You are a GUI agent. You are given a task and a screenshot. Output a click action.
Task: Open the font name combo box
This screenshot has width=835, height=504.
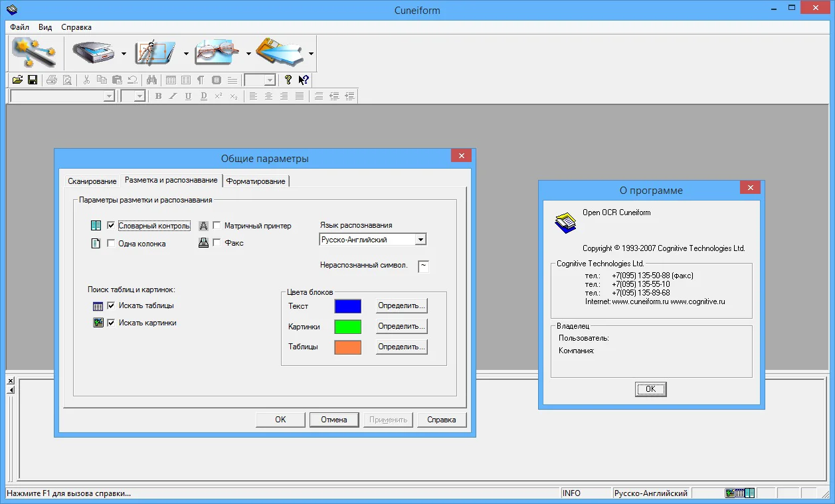click(x=62, y=96)
